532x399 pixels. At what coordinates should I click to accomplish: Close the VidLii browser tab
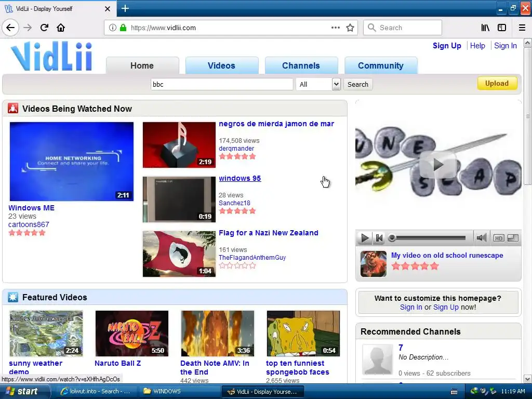(107, 9)
